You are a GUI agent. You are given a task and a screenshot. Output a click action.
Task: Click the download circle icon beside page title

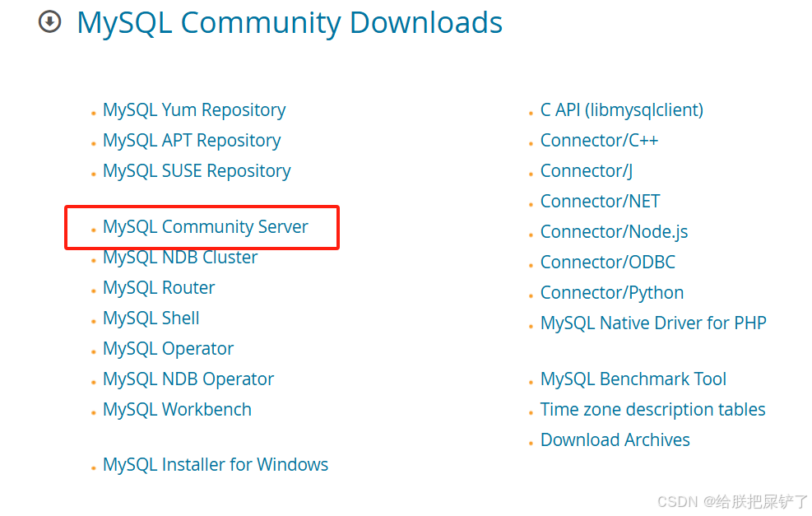tap(49, 21)
